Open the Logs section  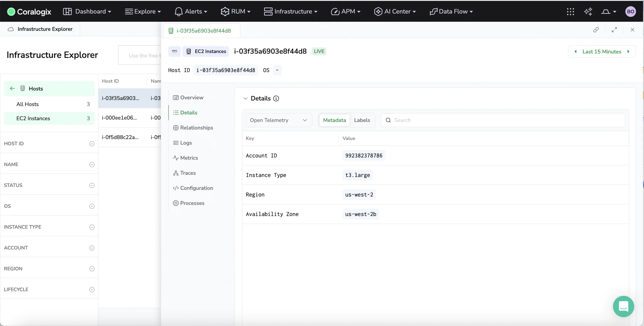tap(182, 143)
